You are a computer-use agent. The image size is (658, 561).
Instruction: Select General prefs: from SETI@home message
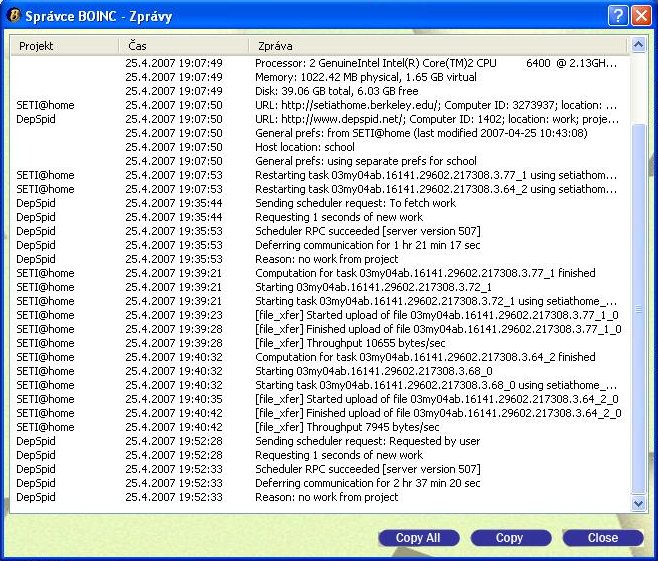click(x=319, y=133)
